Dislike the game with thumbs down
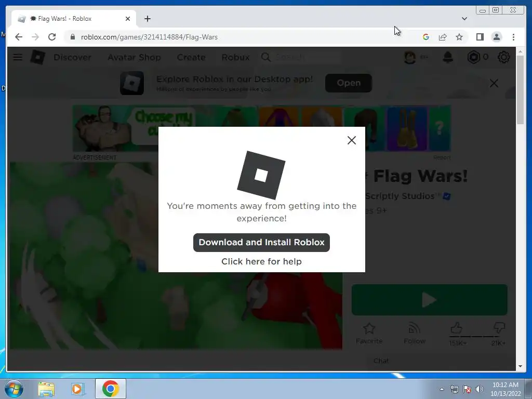 pyautogui.click(x=499, y=328)
